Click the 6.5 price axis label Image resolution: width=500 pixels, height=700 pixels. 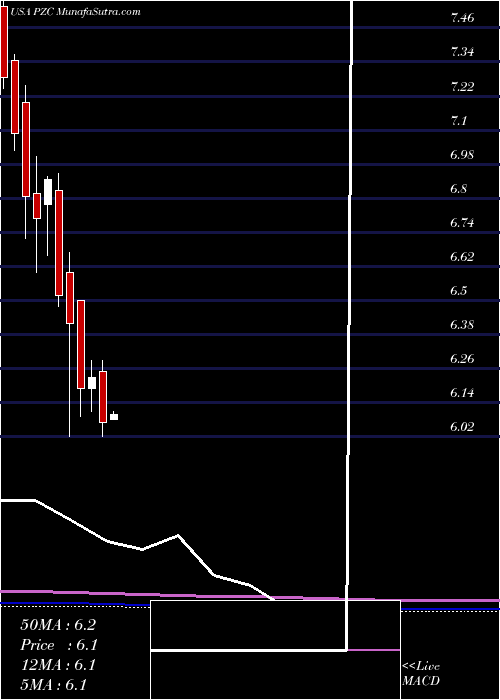[459, 291]
